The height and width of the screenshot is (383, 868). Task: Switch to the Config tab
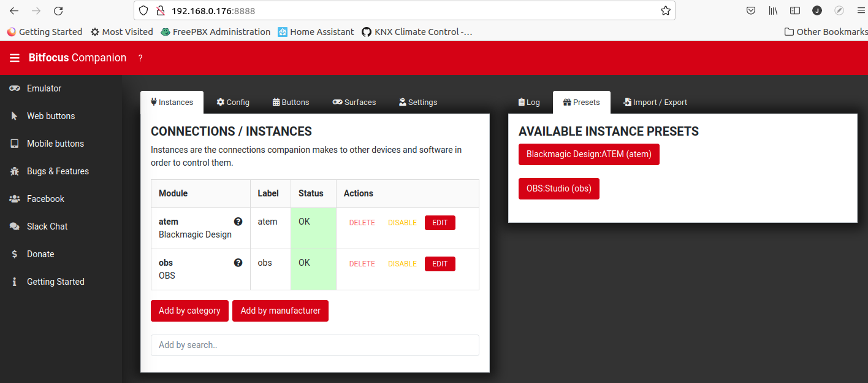[x=233, y=103]
